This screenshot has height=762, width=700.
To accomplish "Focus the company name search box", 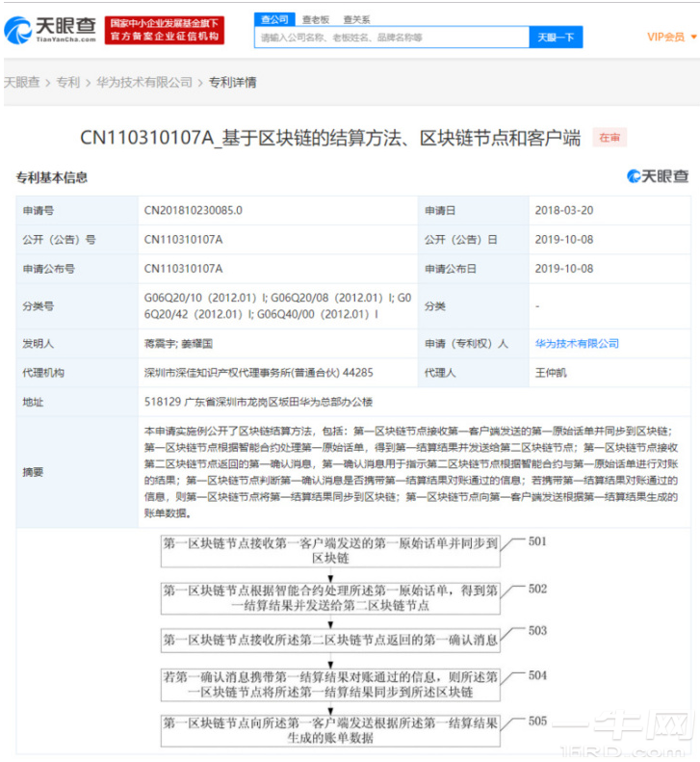I will [392, 38].
